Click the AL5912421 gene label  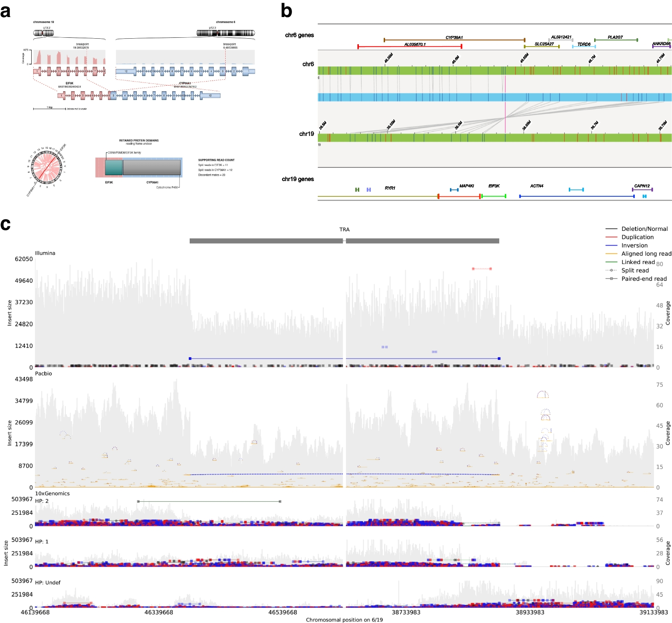point(561,37)
